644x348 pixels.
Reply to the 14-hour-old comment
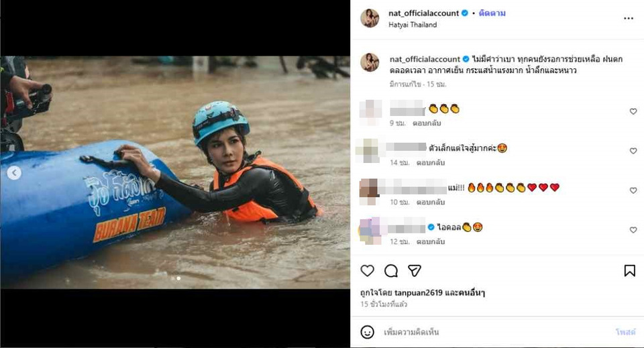pos(431,163)
